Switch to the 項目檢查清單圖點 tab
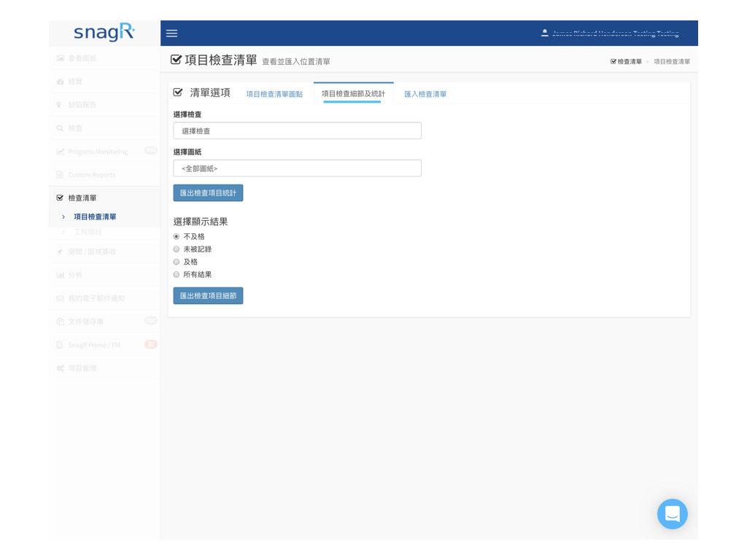Image resolution: width=747 pixels, height=560 pixels. pos(274,94)
